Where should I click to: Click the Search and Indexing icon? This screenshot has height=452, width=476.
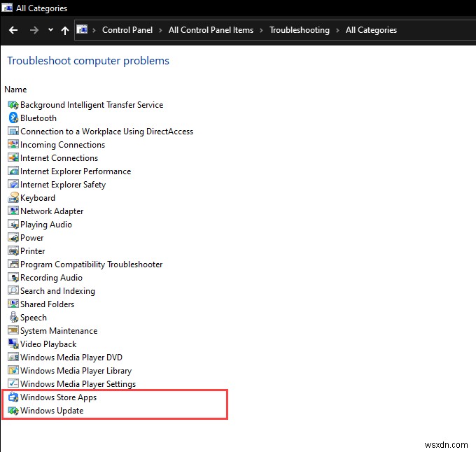click(13, 291)
